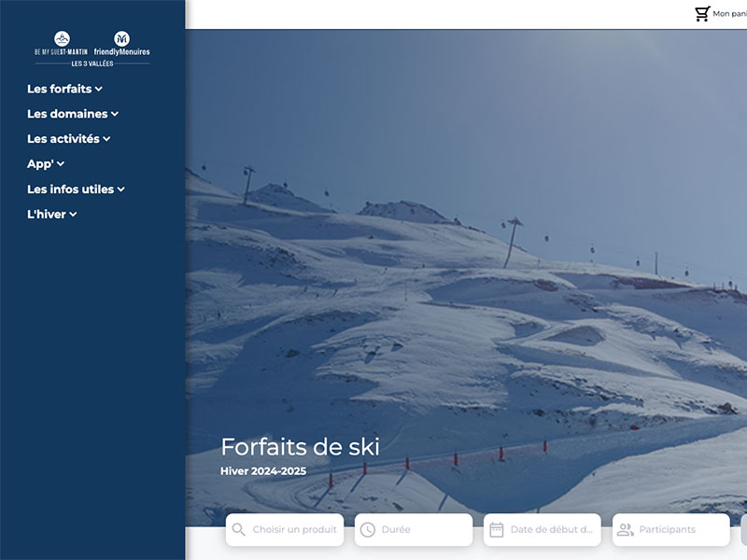747x560 pixels.
Task: Click the magnifier icon in product search
Action: coord(239,530)
